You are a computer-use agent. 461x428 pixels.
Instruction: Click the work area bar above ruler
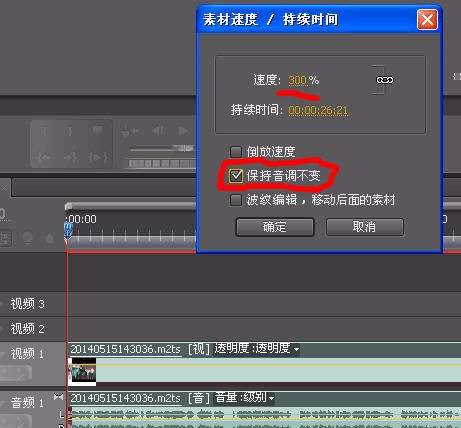pos(131,206)
